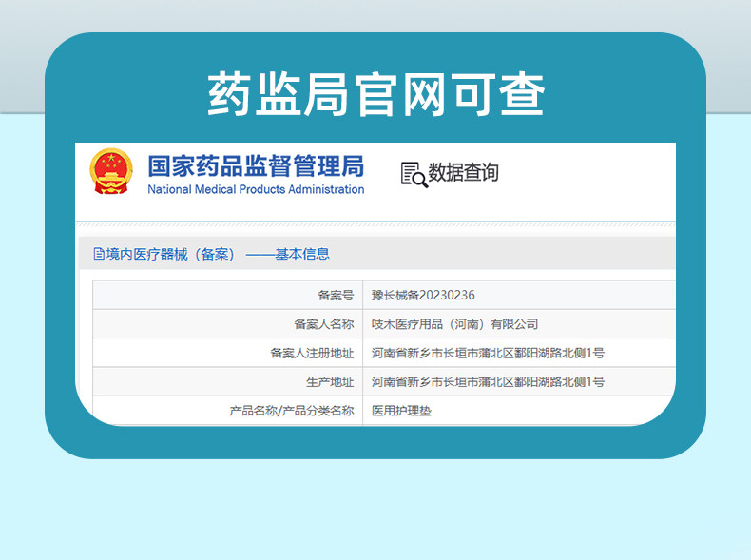Image resolution: width=751 pixels, height=560 pixels.
Task: Select 吱木医疗用品（河南）有限公司 cell
Action: (454, 324)
